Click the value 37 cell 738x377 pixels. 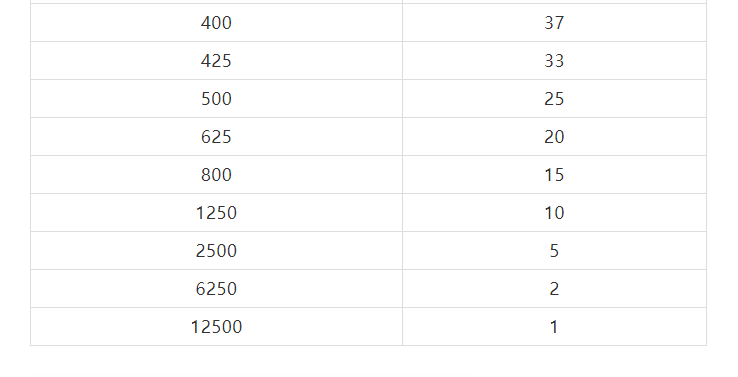click(554, 23)
